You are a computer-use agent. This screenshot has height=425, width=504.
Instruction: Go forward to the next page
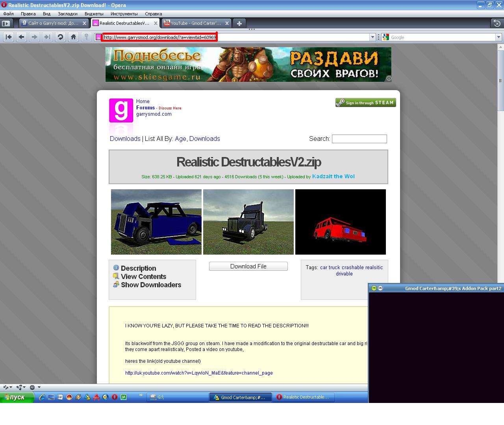[x=35, y=37]
